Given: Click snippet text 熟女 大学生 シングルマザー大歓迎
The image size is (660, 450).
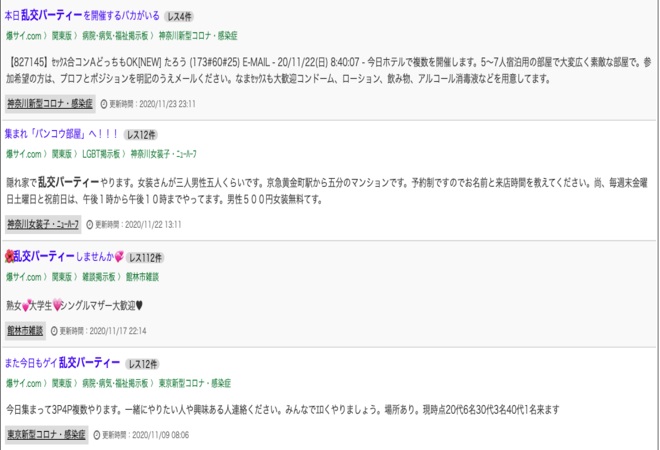Looking at the screenshot, I should pyautogui.click(x=75, y=306).
